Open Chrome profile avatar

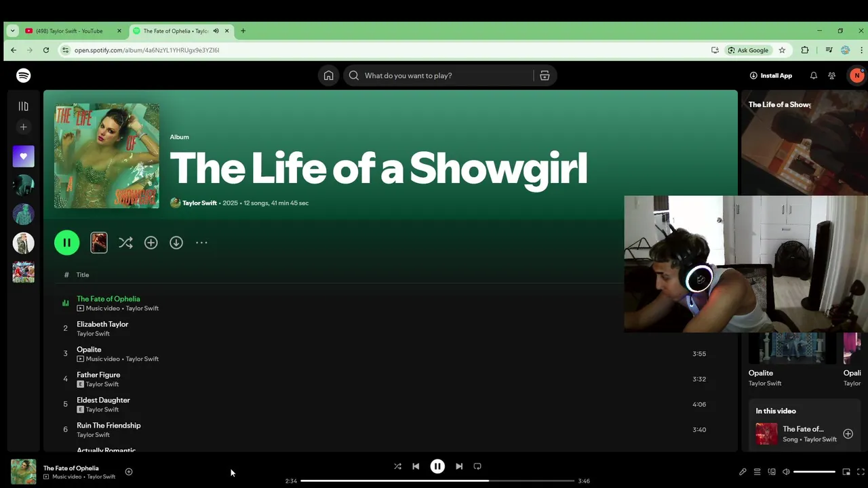[845, 50]
